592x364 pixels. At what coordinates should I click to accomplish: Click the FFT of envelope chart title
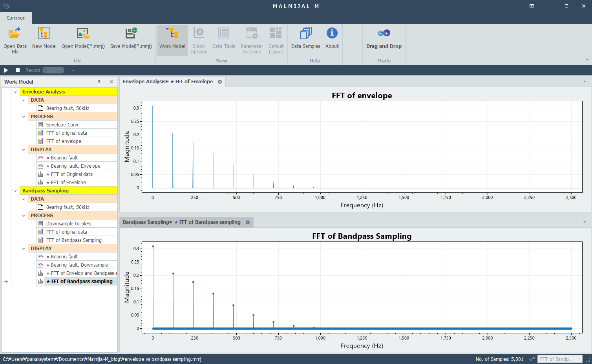[x=362, y=95]
